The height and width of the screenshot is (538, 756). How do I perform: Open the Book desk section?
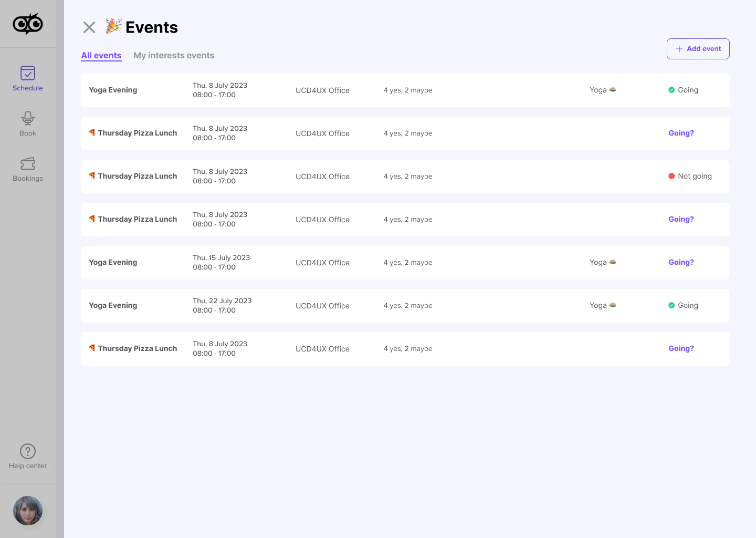[x=28, y=124]
